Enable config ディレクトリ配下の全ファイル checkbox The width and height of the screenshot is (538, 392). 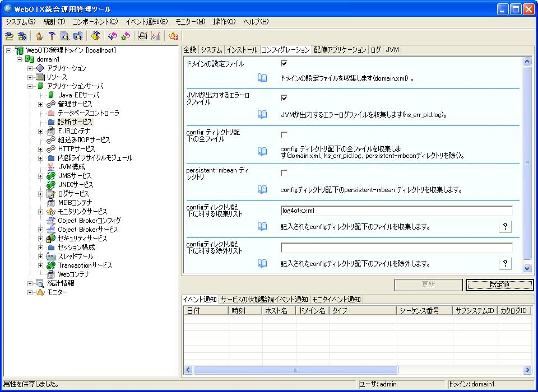(284, 135)
